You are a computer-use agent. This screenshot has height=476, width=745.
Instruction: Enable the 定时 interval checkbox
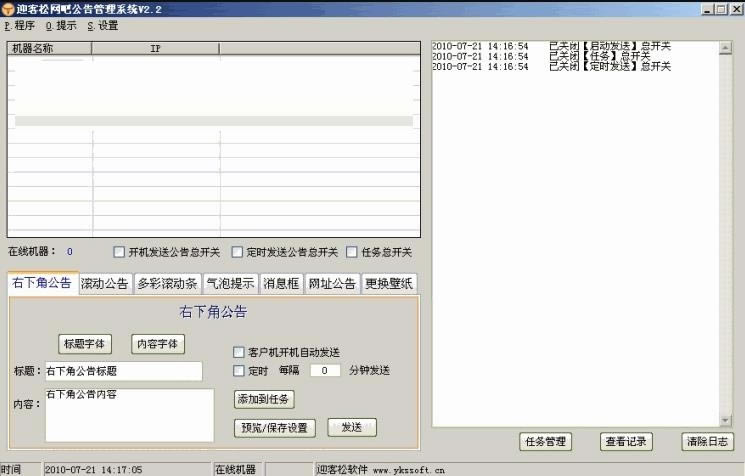[239, 371]
